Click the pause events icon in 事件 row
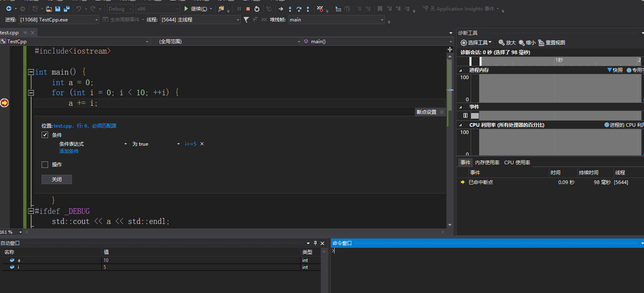644x293 pixels. point(465,115)
